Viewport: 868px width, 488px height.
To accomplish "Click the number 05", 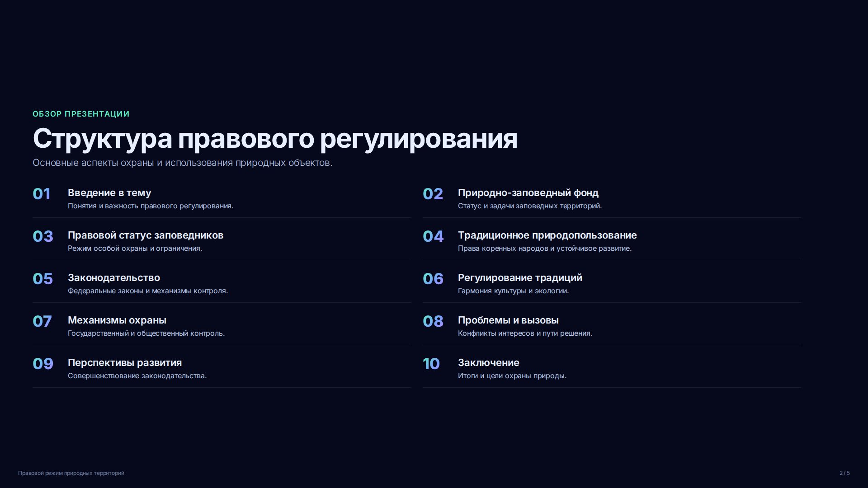I will click(x=42, y=279).
